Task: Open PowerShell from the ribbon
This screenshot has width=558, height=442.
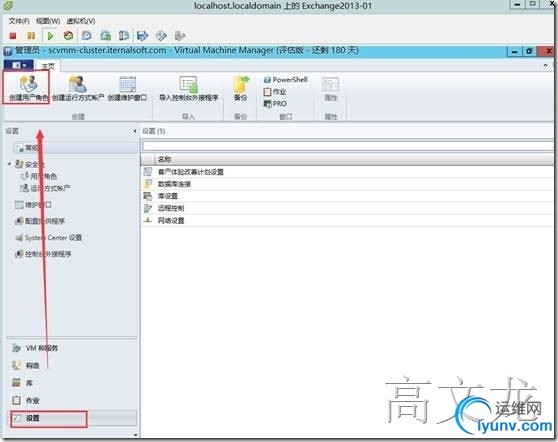Action: (x=285, y=80)
